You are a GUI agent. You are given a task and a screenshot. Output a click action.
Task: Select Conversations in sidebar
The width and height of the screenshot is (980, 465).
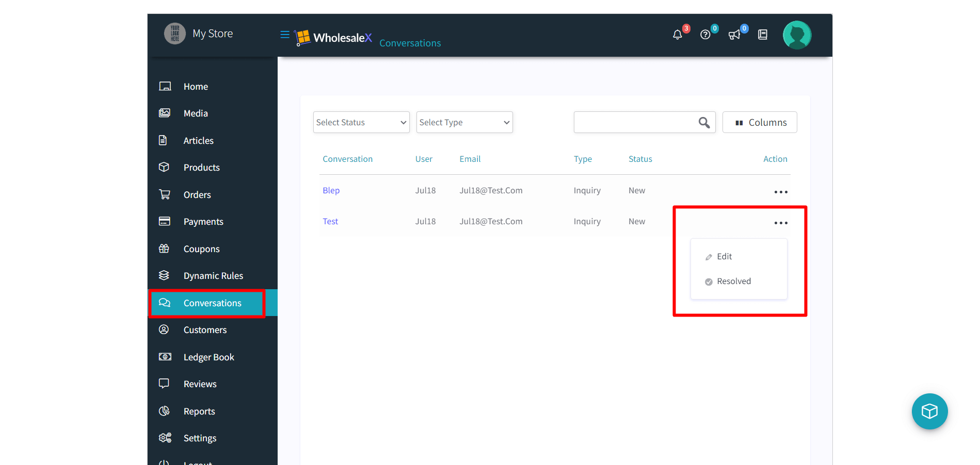coord(213,303)
